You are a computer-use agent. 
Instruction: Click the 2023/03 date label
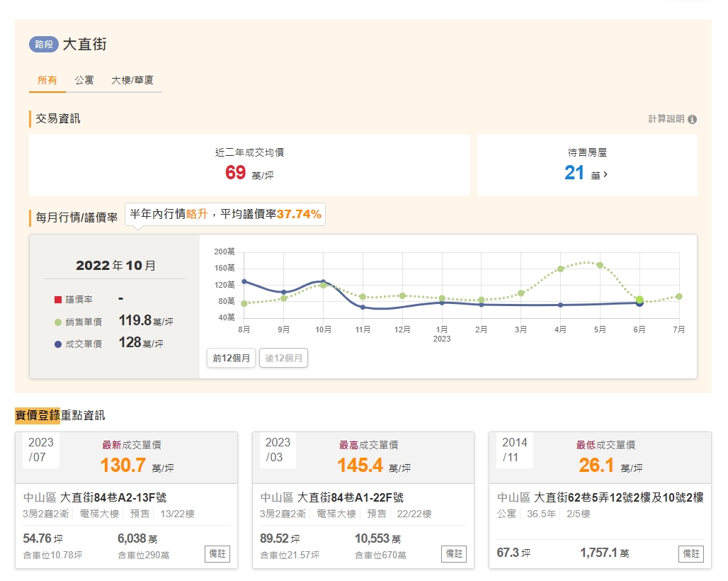click(278, 450)
